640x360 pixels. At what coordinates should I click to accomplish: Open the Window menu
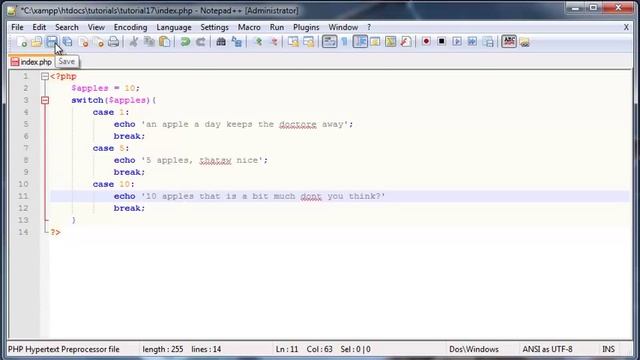(x=343, y=27)
